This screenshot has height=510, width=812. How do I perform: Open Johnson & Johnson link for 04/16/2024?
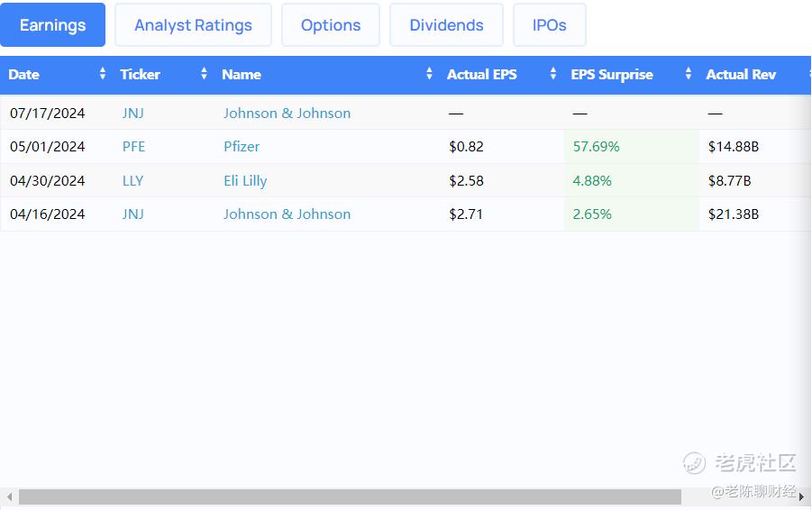(x=287, y=214)
